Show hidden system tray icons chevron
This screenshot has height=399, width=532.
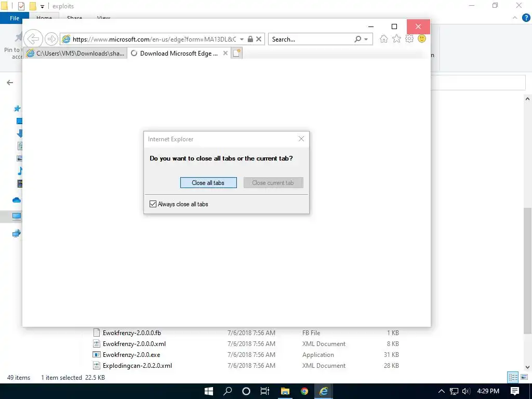(x=442, y=391)
